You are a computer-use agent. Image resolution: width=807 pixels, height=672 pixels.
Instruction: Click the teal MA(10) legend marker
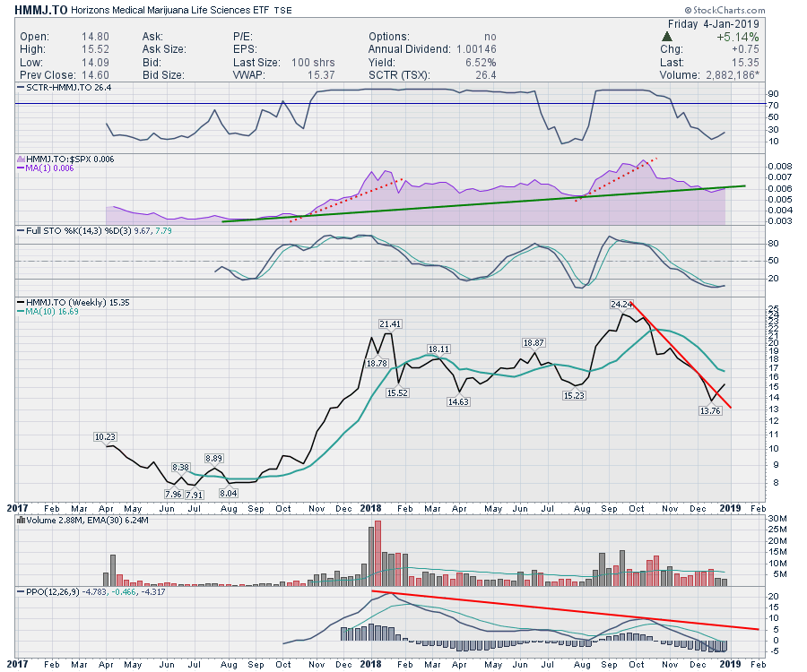click(22, 311)
